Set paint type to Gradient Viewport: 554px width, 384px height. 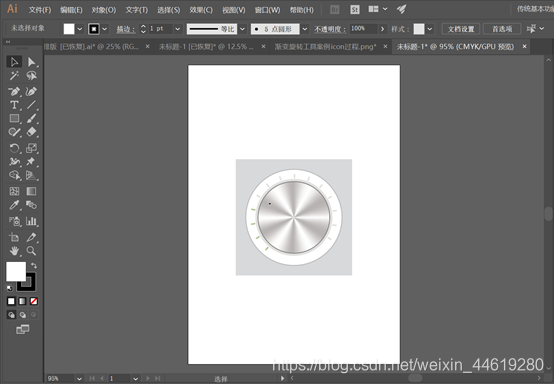(x=22, y=301)
